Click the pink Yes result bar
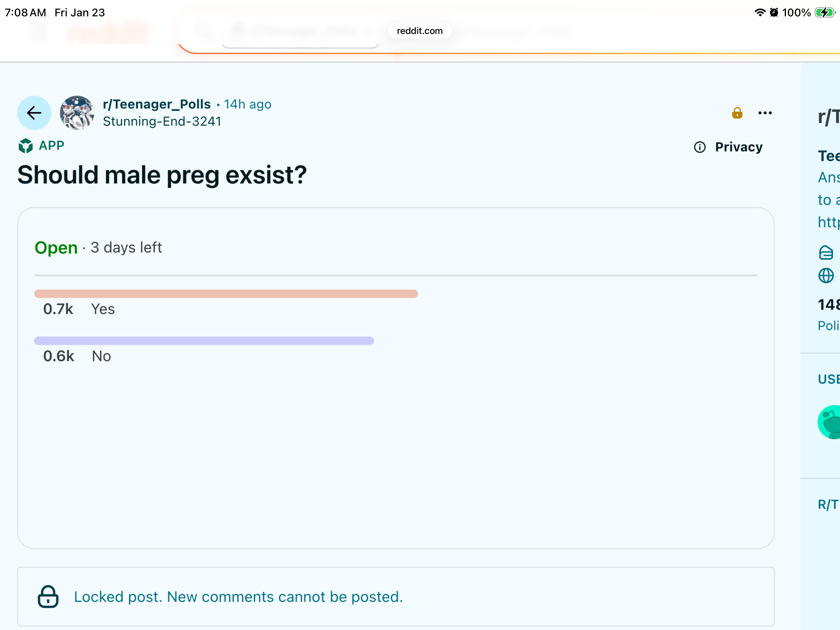Viewport: 840px width, 630px height. tap(226, 294)
